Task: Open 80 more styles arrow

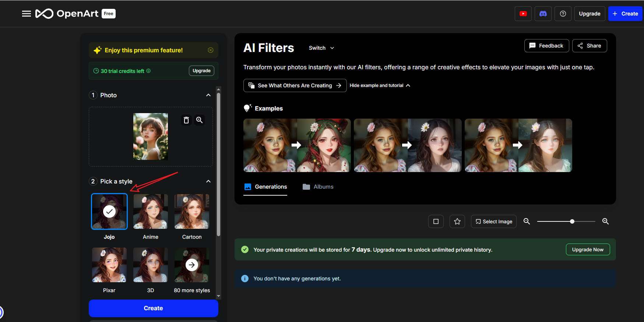Action: [192, 265]
